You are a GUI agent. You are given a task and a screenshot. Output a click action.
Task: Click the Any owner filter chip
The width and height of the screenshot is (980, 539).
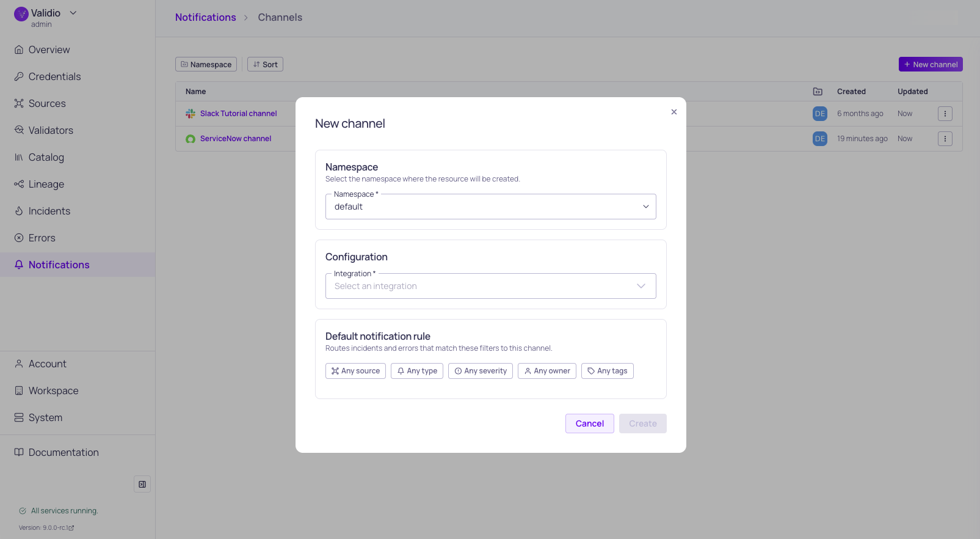pyautogui.click(x=547, y=371)
